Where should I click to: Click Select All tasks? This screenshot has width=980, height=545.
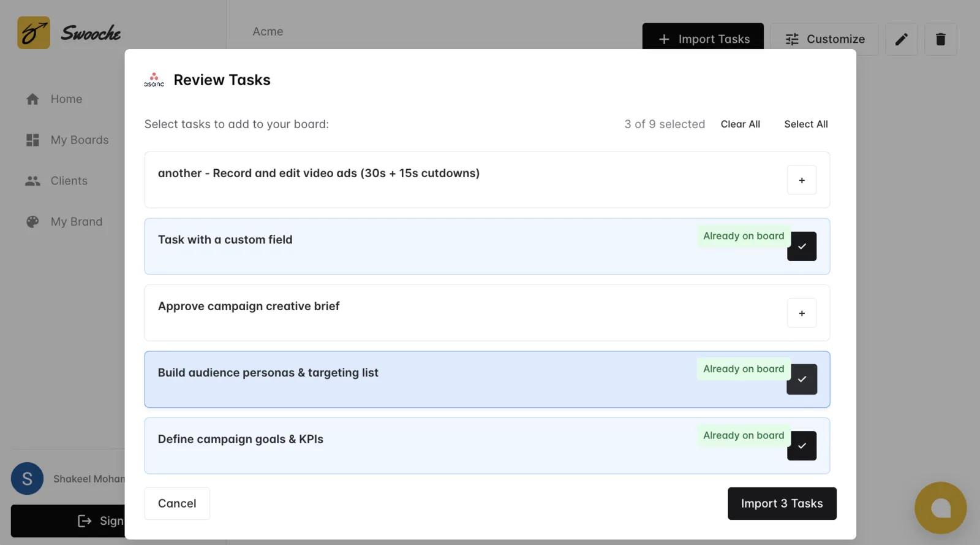[805, 124]
